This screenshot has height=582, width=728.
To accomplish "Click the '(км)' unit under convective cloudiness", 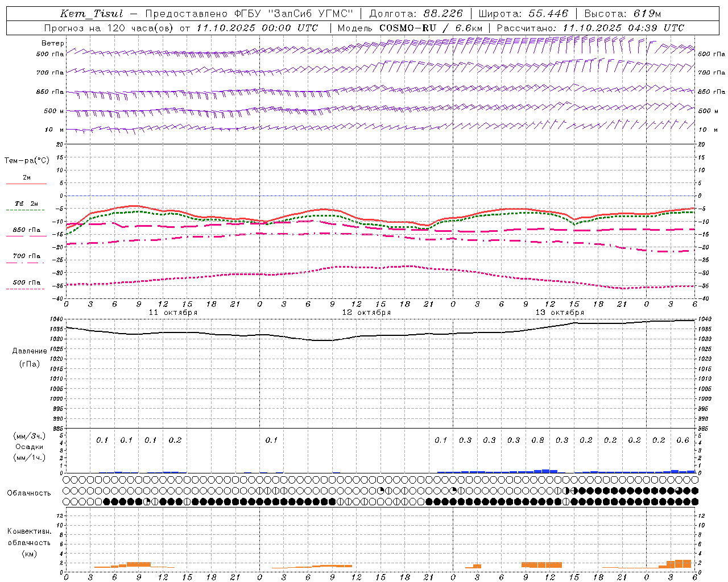I will (30, 554).
